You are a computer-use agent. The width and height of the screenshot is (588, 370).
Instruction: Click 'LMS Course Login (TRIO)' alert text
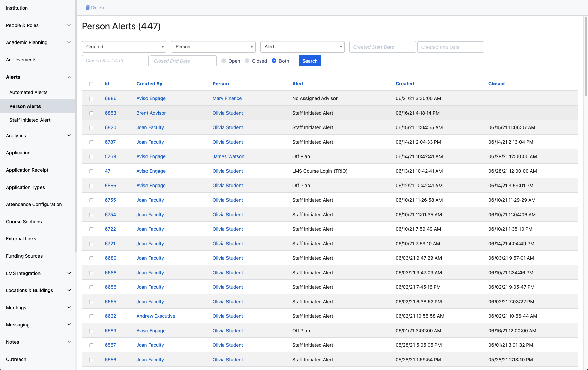pos(320,171)
